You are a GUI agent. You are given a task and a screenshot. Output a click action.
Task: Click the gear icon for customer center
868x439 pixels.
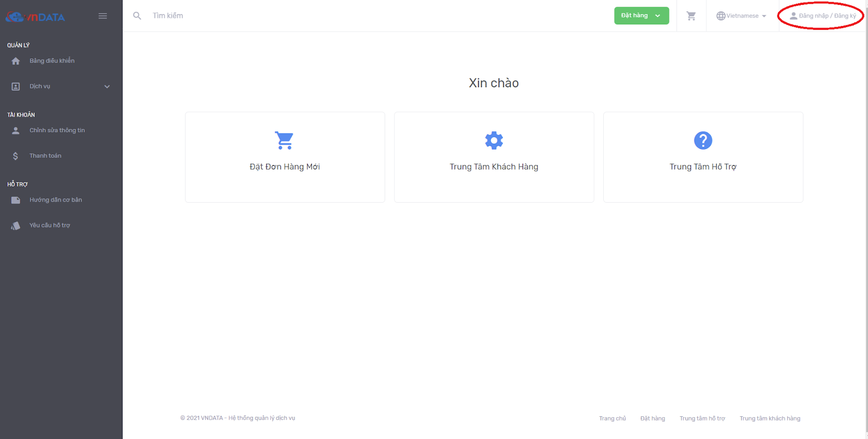coord(494,140)
